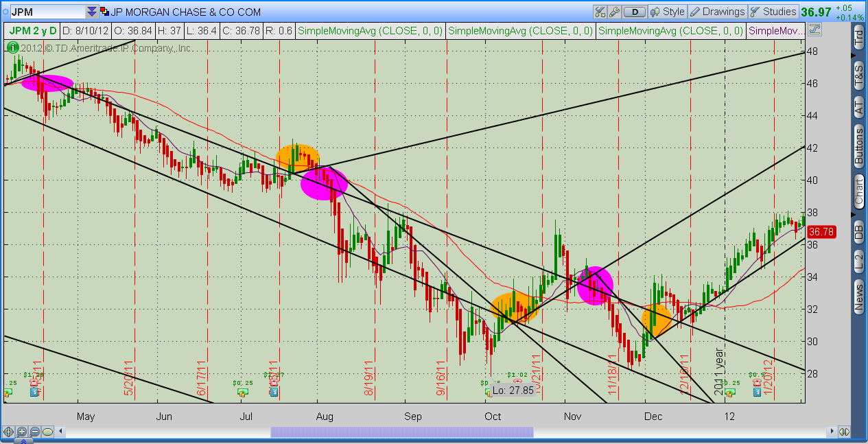Open the symbol dropdown arrow next to JPM

[x=91, y=12]
